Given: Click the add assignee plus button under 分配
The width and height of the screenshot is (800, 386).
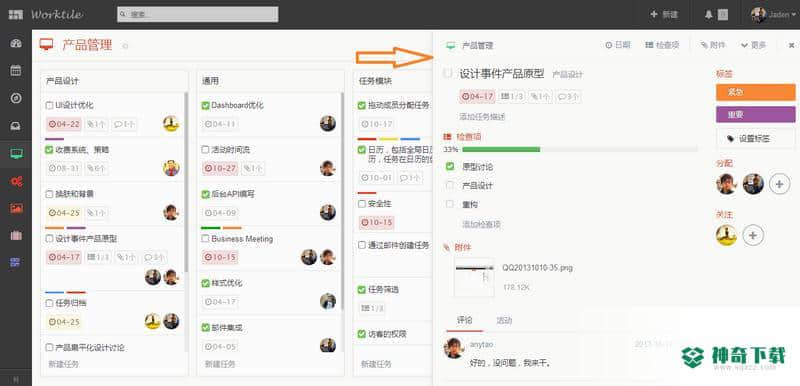Looking at the screenshot, I should 779,184.
